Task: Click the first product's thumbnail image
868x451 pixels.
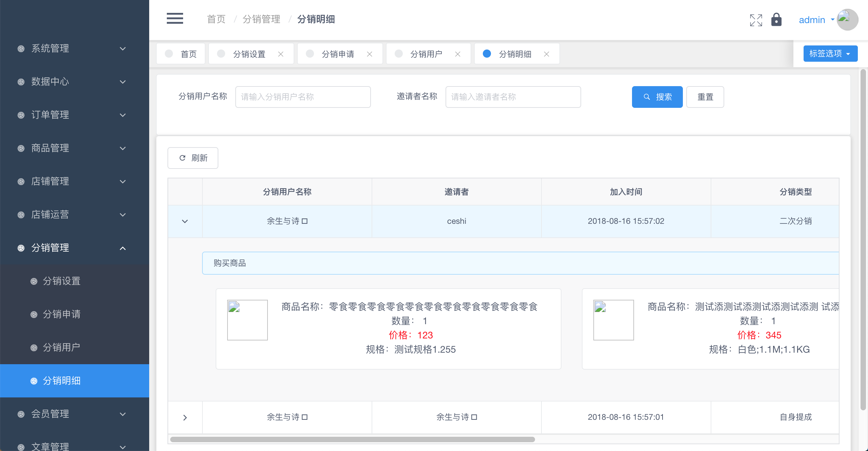Action: point(247,320)
